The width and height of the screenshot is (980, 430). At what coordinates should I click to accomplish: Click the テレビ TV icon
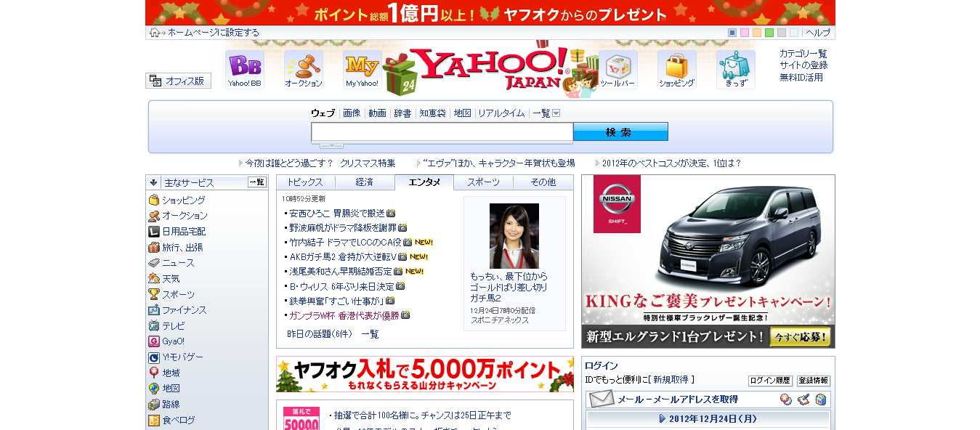coord(154,326)
